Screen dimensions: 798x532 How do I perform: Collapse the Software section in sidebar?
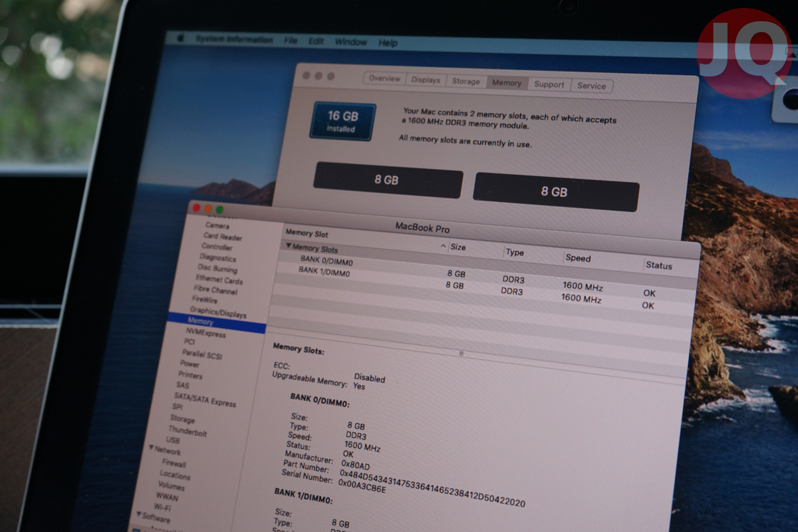tap(139, 515)
